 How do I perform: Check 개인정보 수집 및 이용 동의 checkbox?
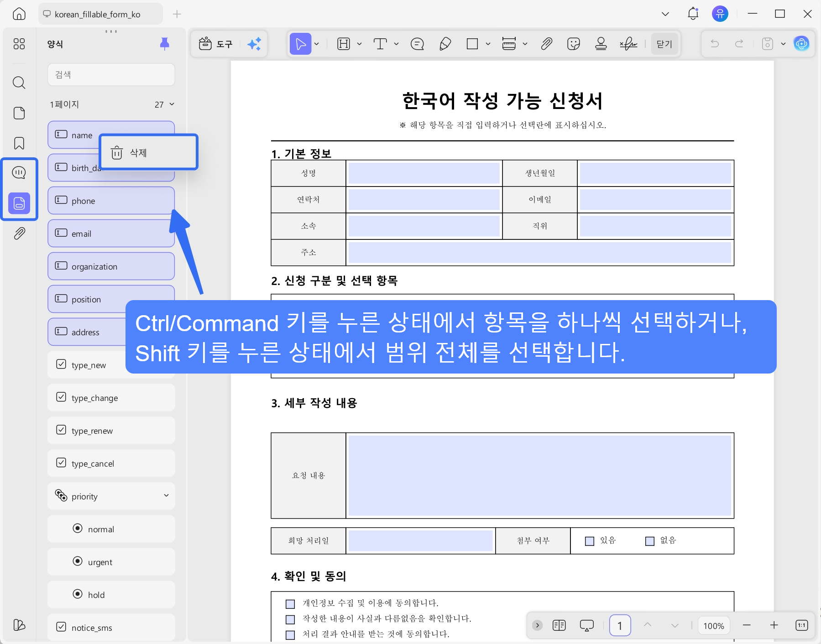pos(290,604)
